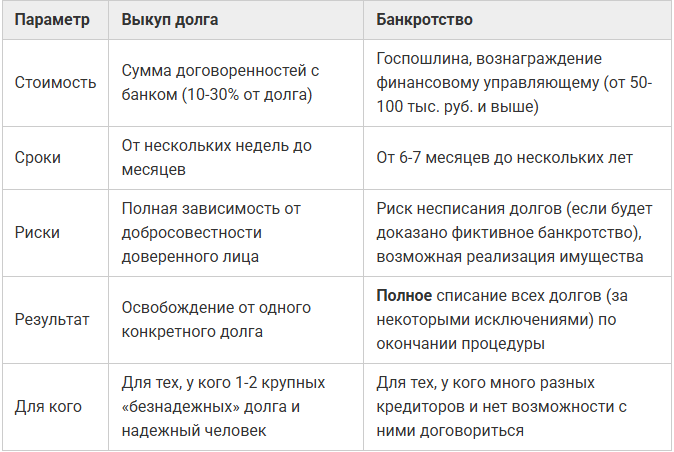Click the 'Сроки' row label
674x452 pixels.
[x=38, y=158]
